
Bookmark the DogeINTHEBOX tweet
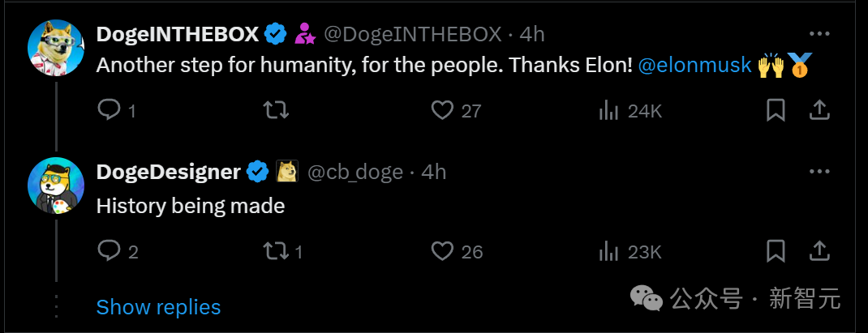coord(776,110)
